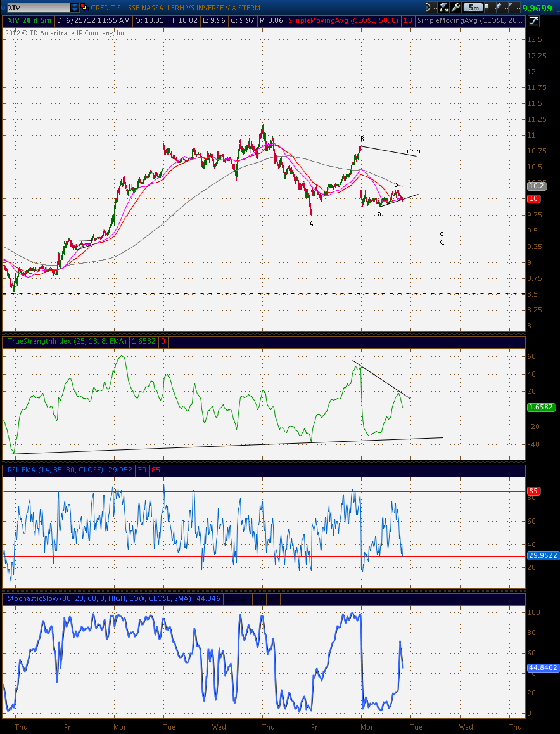560x734 pixels.
Task: Select the 'A' wave label on chart
Action: pos(311,224)
